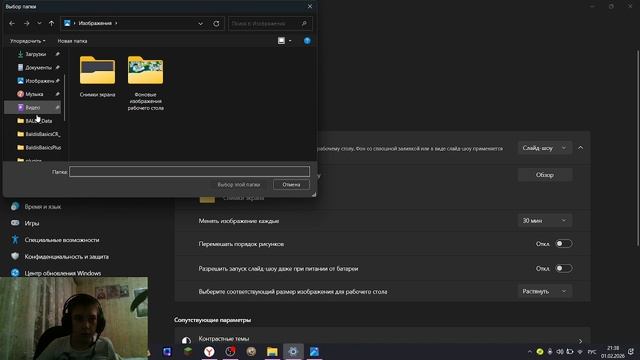
Task: Switch input language РУС indicator
Action: (x=592, y=352)
